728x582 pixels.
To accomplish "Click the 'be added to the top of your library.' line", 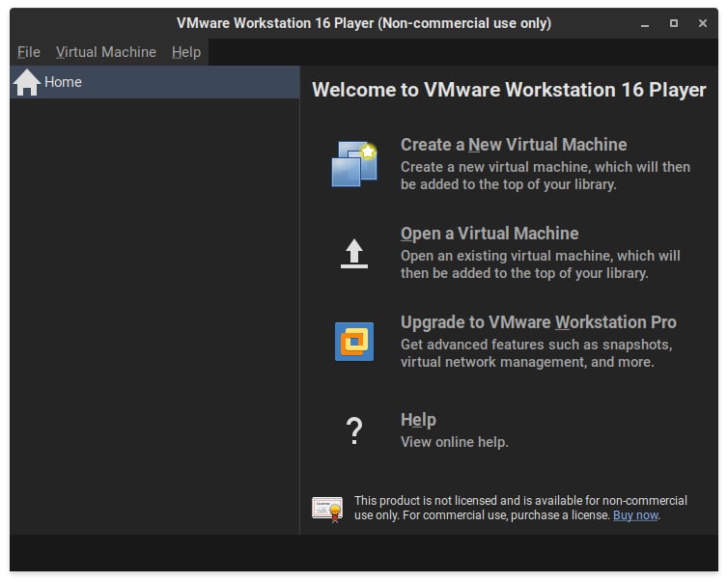I will (x=509, y=184).
